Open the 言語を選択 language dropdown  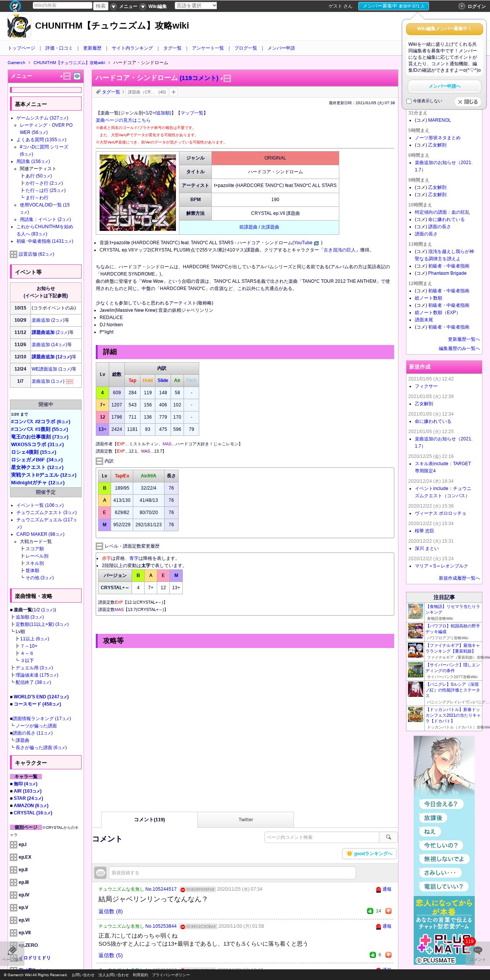pyautogui.click(x=196, y=5)
